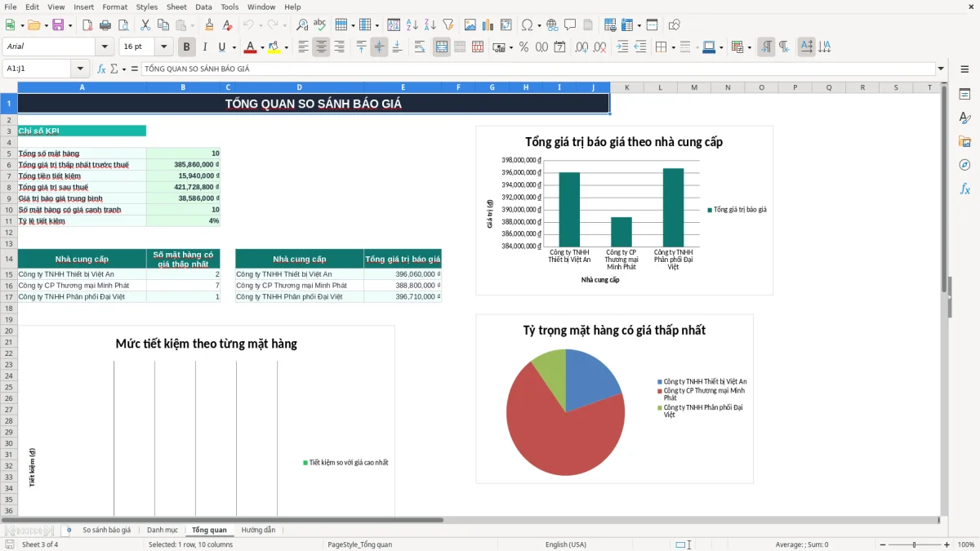Open the Insert menu

click(84, 7)
